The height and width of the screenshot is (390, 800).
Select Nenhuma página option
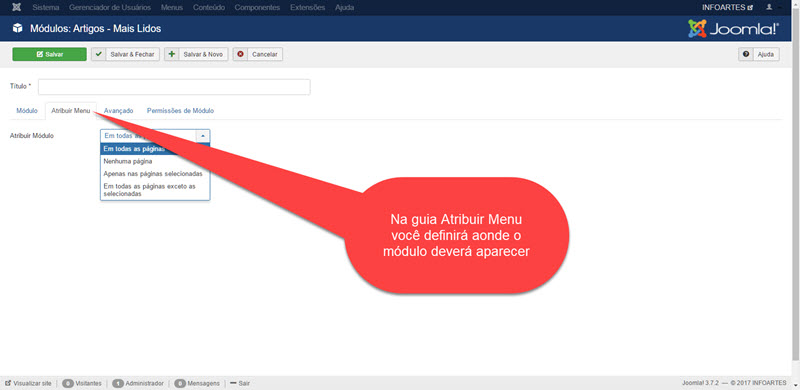155,161
